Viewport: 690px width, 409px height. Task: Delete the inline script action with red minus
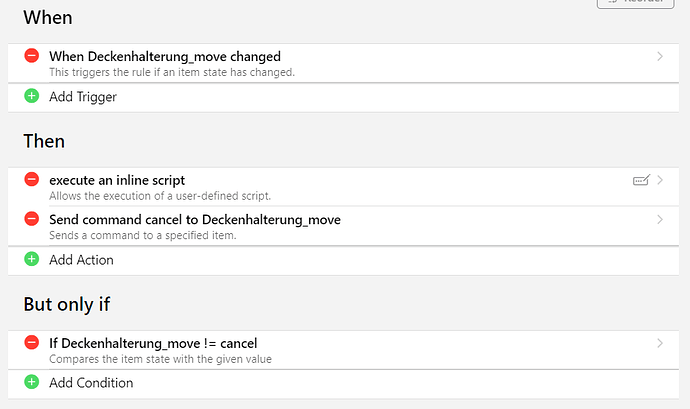point(32,180)
